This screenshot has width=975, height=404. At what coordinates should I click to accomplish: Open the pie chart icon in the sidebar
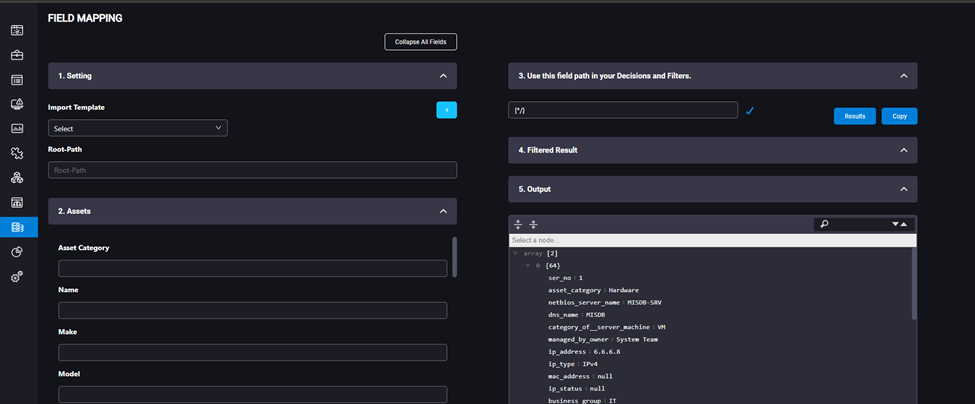pyautogui.click(x=17, y=252)
